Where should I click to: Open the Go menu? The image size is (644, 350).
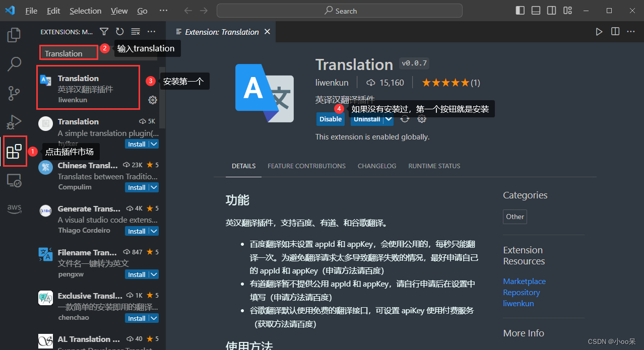(143, 11)
